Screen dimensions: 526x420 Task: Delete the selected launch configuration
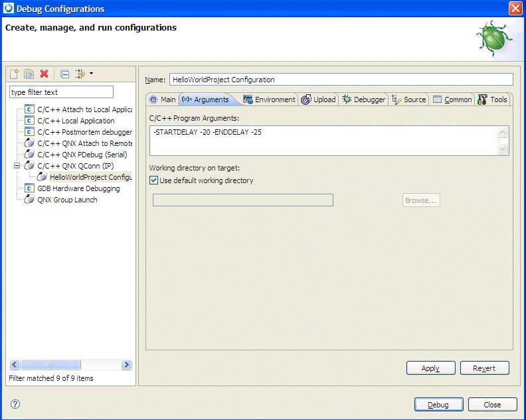(x=44, y=74)
